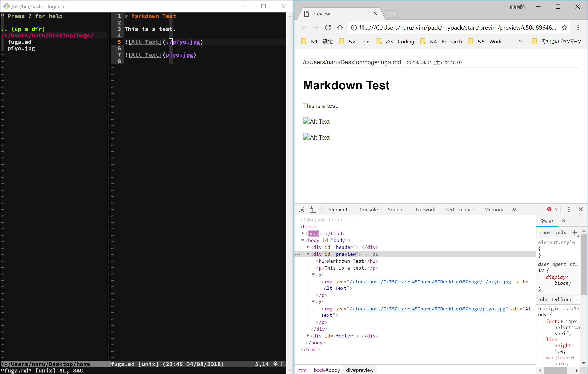Collapse the div id="preview" node
The image size is (588, 374).
coord(308,254)
